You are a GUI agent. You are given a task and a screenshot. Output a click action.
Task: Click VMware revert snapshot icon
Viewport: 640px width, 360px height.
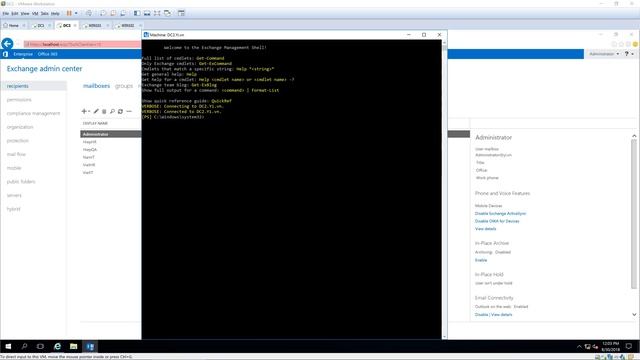point(113,13)
